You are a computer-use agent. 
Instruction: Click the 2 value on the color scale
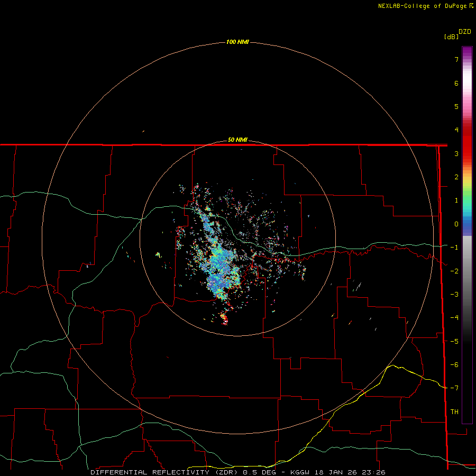click(x=456, y=177)
